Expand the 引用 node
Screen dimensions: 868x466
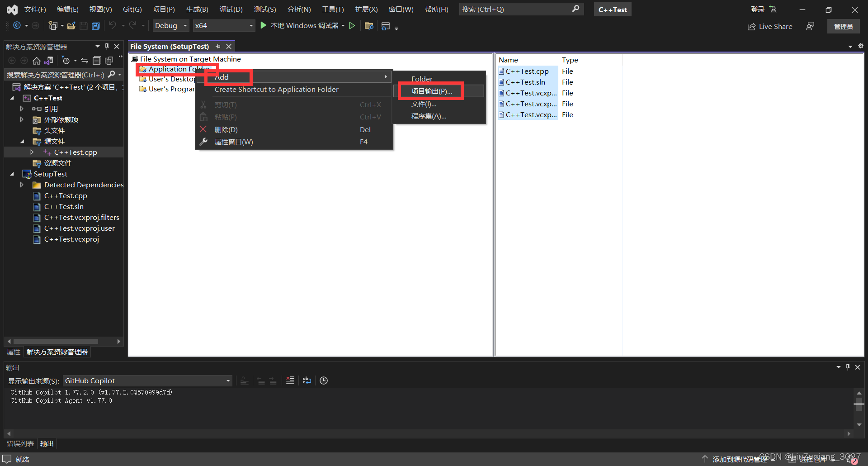22,109
